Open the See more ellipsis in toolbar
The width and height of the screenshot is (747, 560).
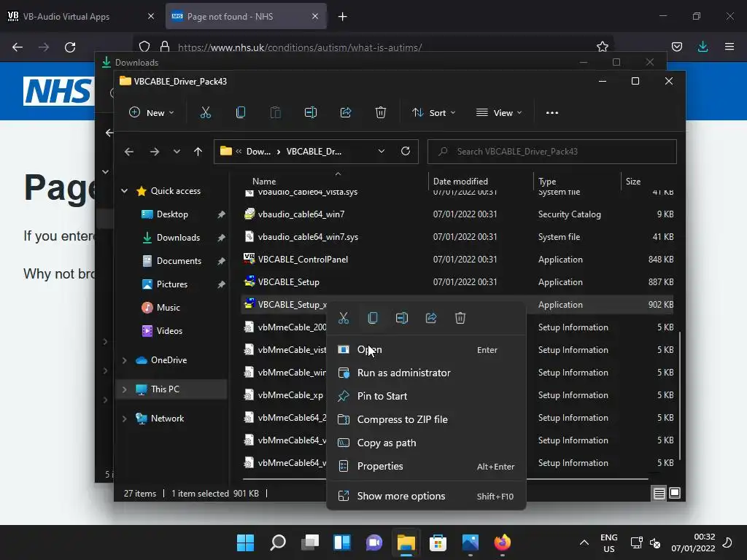tap(552, 113)
